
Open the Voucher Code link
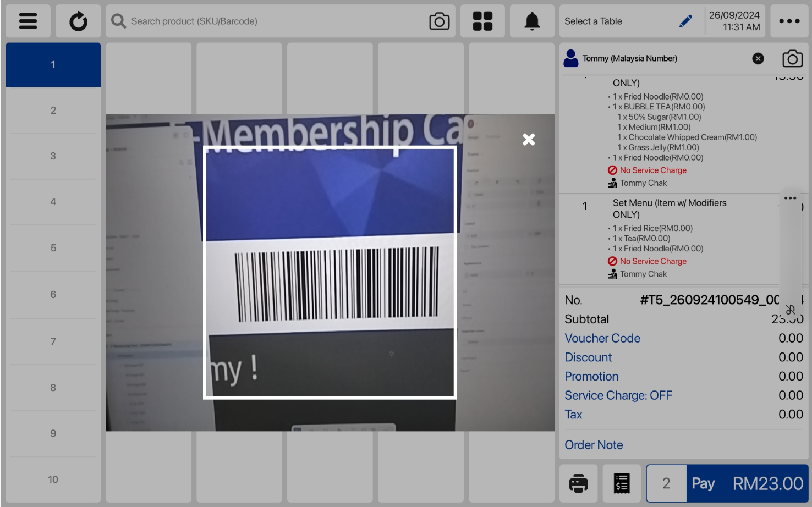(x=602, y=338)
